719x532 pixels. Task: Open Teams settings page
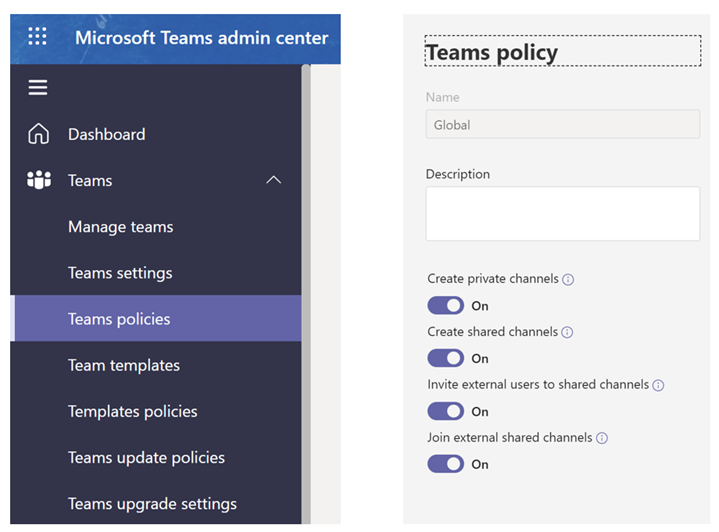(156, 273)
